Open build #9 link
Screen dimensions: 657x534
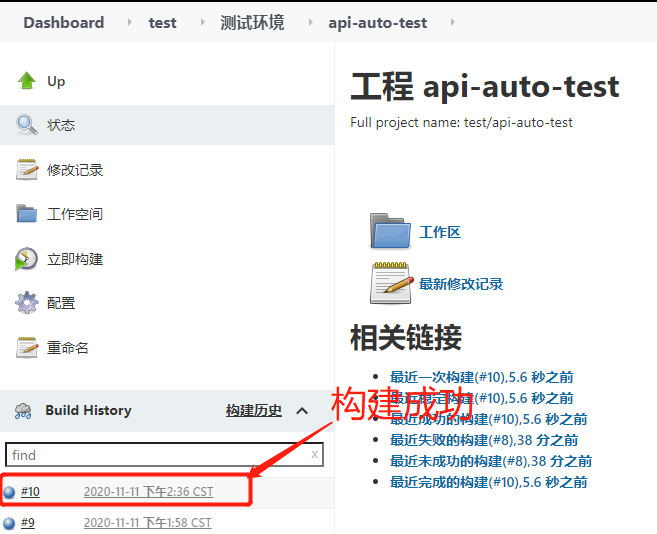coord(28,523)
